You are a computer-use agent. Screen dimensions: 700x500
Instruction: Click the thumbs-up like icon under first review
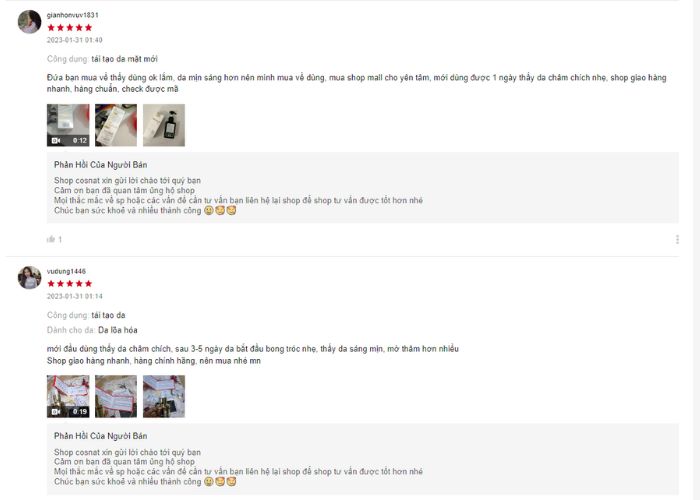[50, 239]
